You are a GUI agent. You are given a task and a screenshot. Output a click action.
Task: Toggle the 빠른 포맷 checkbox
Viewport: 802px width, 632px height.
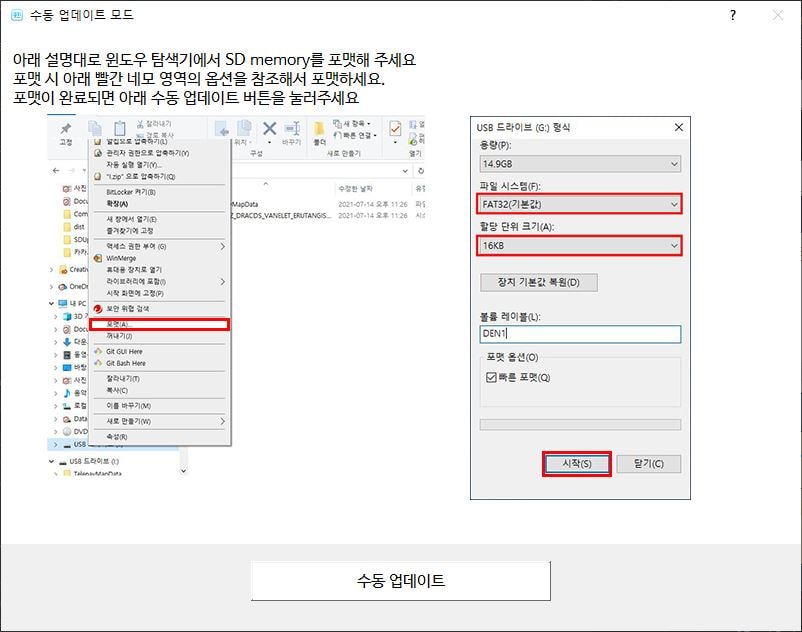[x=491, y=377]
